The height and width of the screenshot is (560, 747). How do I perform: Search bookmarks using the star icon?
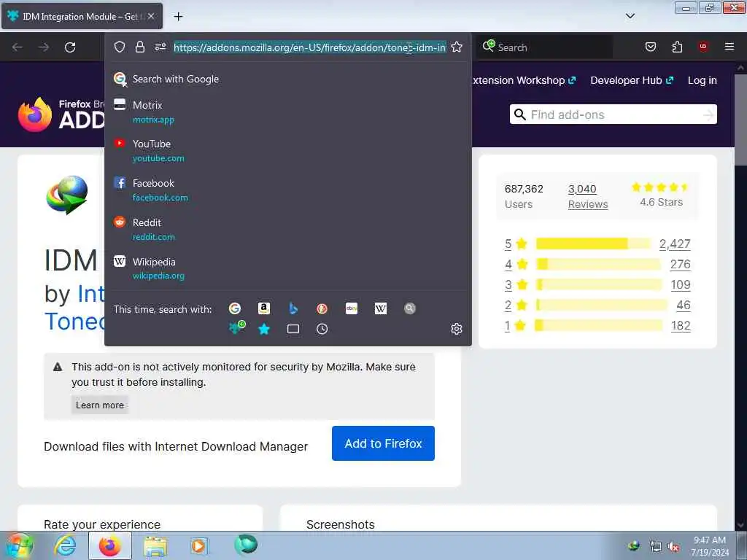coord(264,329)
